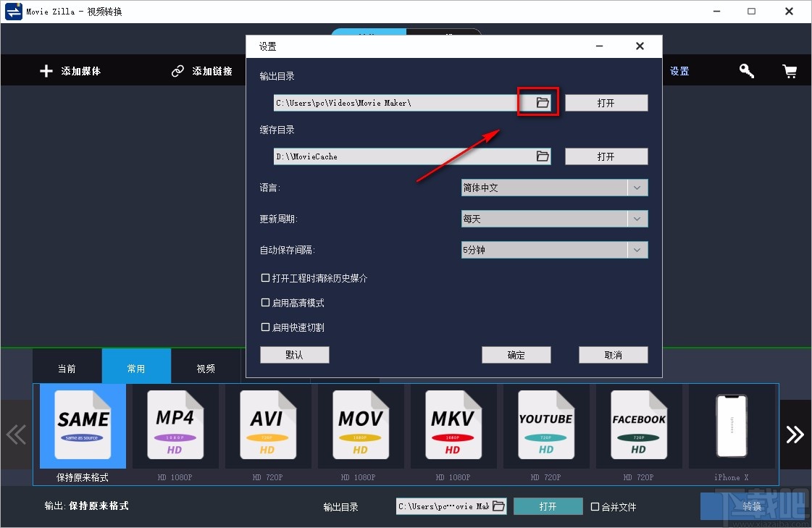Open the shopping cart icon
The height and width of the screenshot is (528, 812).
coord(790,70)
